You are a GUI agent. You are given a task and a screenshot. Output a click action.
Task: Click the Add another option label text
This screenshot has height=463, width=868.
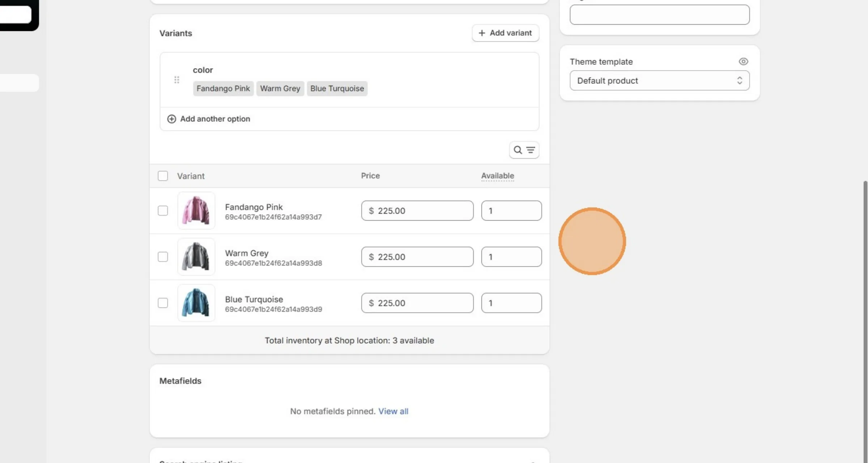215,119
